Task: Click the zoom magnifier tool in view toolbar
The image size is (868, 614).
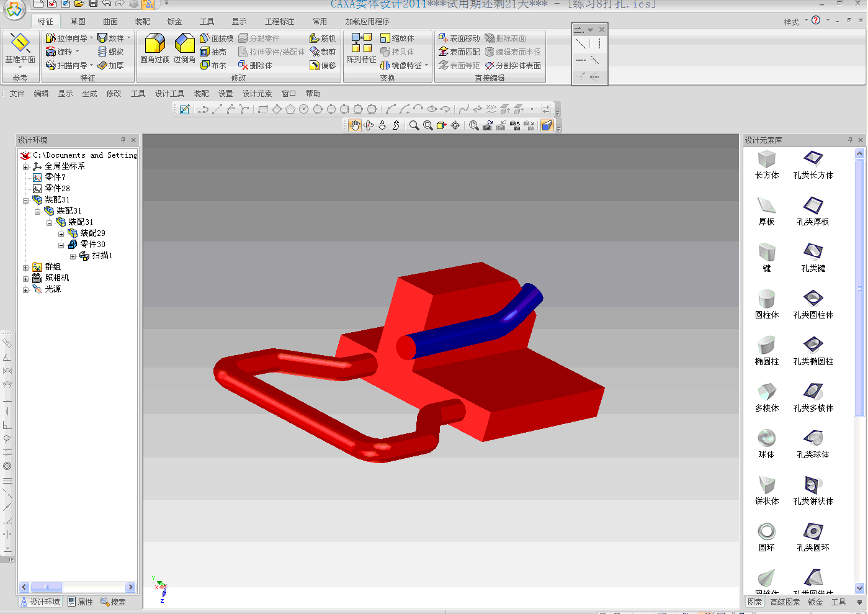Action: click(414, 125)
